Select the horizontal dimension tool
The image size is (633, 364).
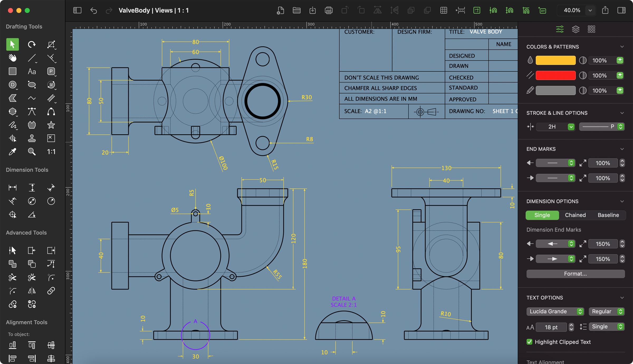pyautogui.click(x=12, y=187)
